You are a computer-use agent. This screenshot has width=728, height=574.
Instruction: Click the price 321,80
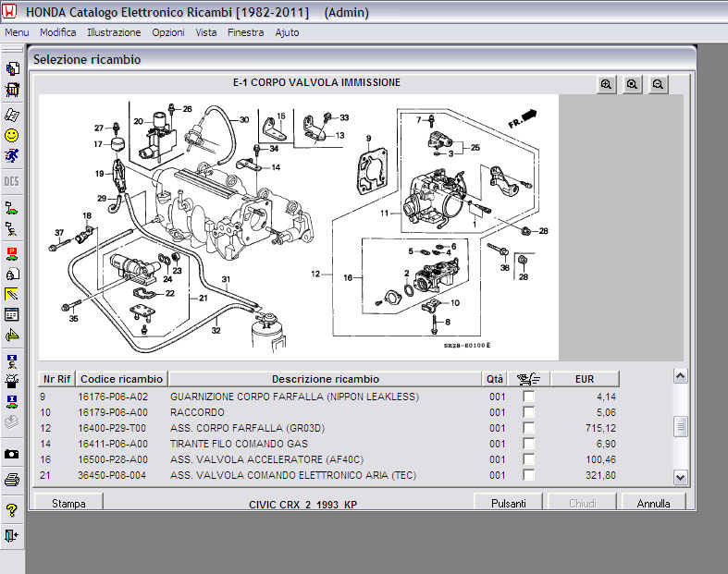pyautogui.click(x=600, y=475)
